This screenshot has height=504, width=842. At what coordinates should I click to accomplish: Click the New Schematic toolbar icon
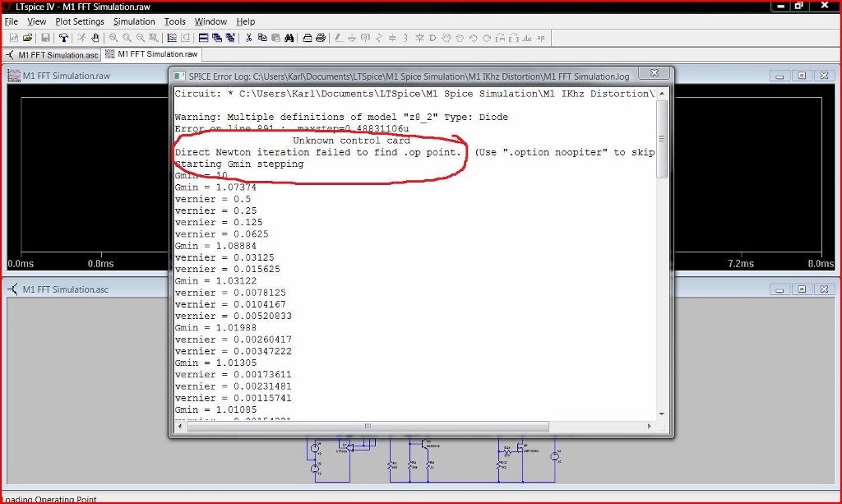(x=14, y=38)
